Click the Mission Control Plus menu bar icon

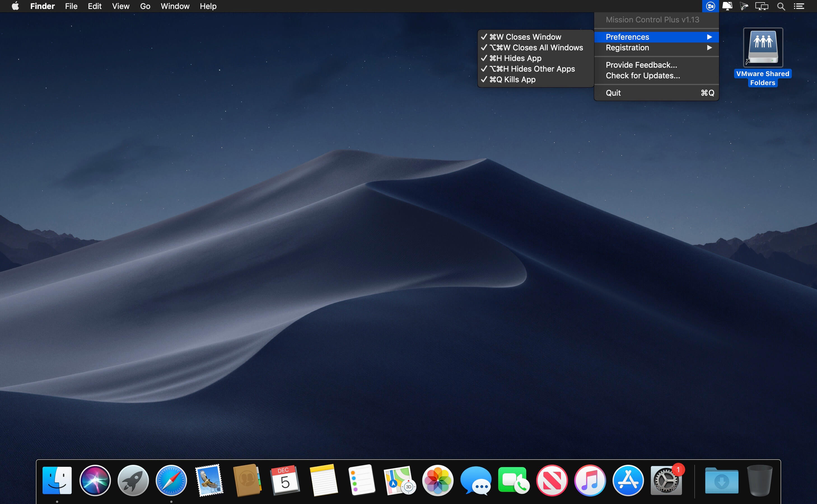click(x=710, y=6)
